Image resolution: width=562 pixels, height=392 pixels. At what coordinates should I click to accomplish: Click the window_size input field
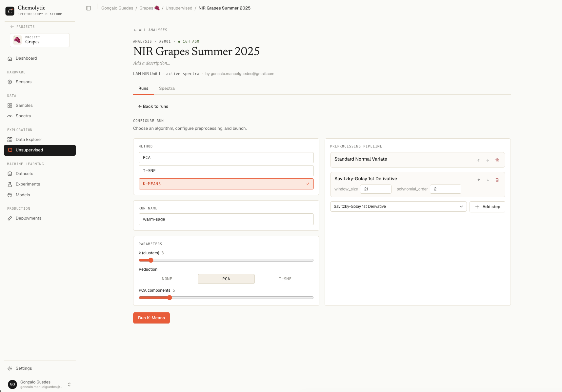click(376, 189)
